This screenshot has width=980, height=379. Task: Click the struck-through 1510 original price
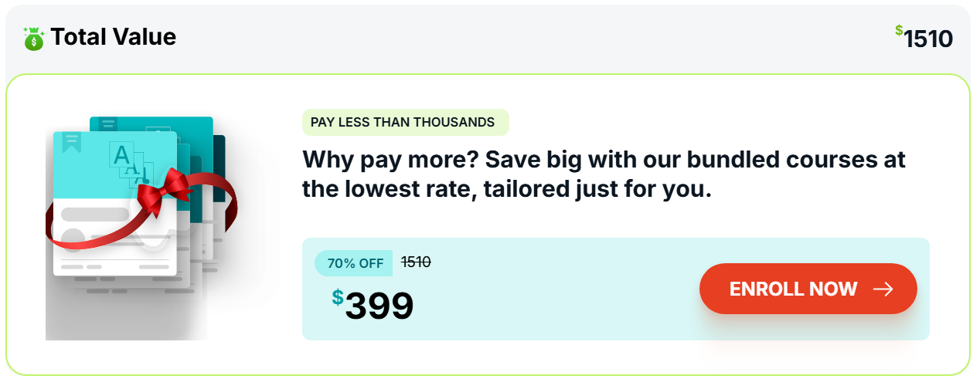(416, 262)
